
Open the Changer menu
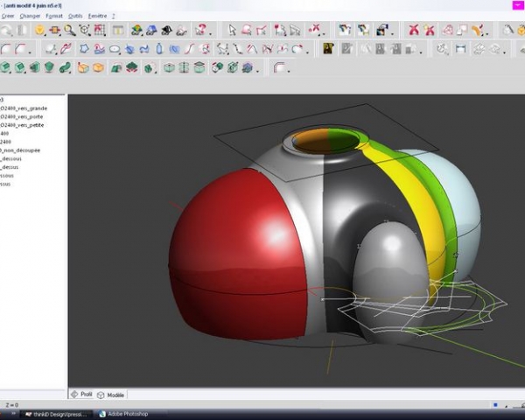[30, 16]
